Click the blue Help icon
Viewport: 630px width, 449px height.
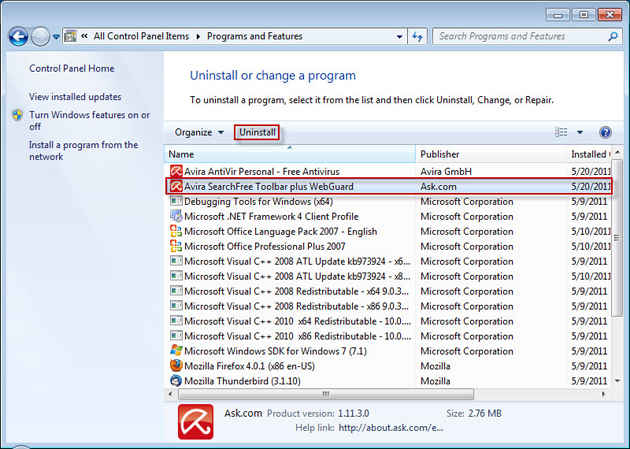tap(605, 132)
